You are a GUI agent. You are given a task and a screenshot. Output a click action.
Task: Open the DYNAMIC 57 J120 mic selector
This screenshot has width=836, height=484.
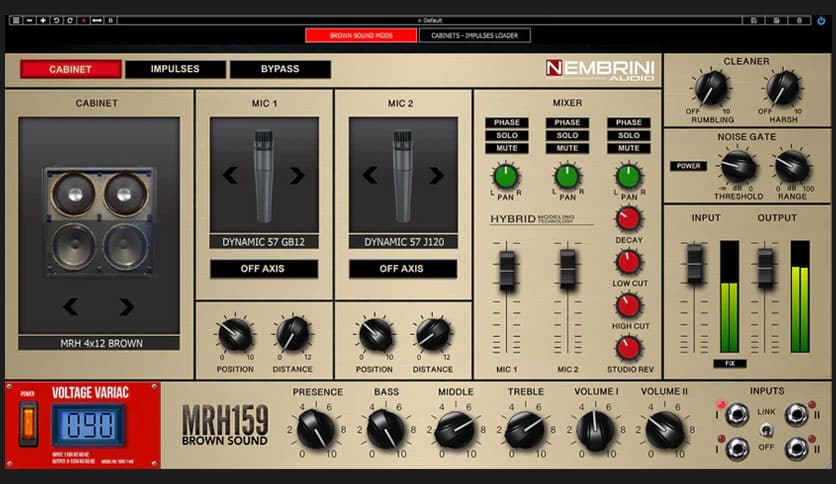tap(404, 242)
